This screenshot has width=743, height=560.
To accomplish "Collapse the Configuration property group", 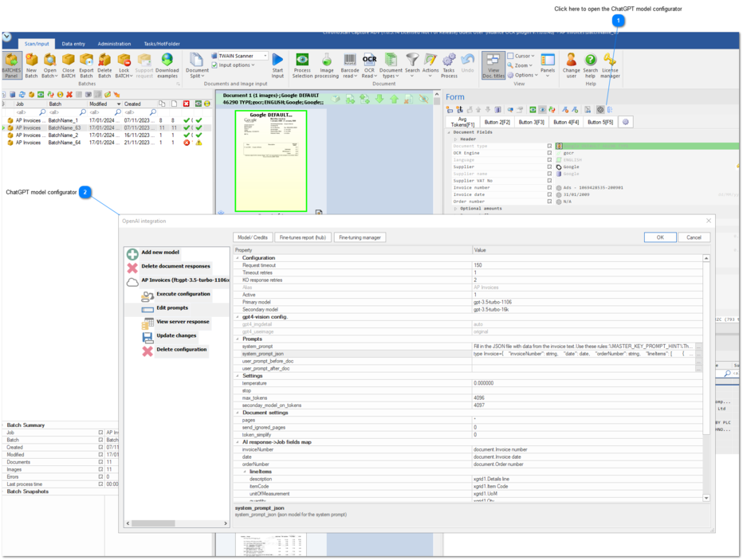I will [238, 258].
